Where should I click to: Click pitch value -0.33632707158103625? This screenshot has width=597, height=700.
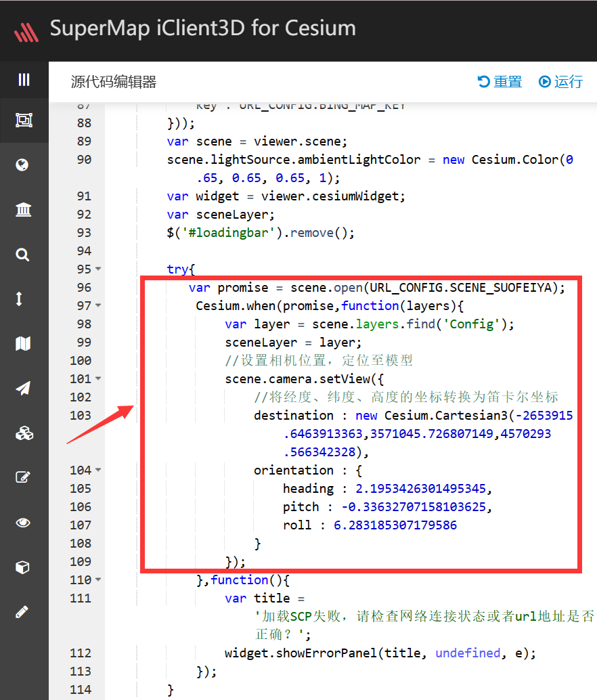(x=413, y=506)
